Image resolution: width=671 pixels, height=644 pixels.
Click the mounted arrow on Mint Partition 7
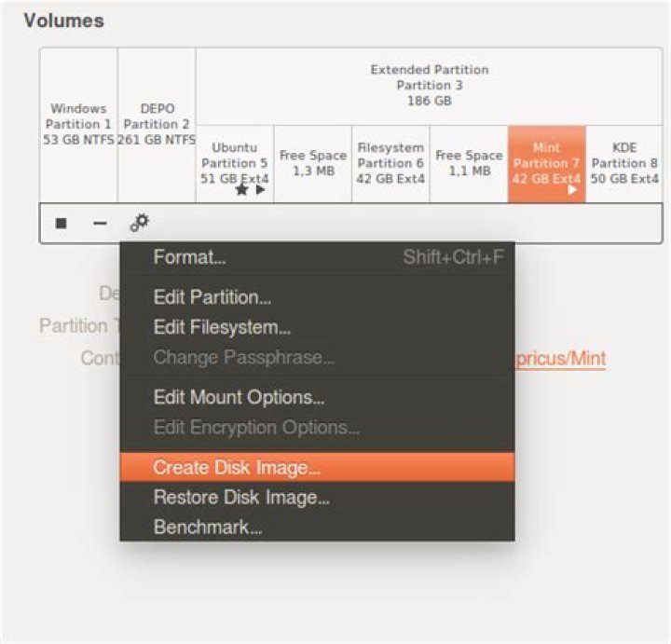coord(572,189)
